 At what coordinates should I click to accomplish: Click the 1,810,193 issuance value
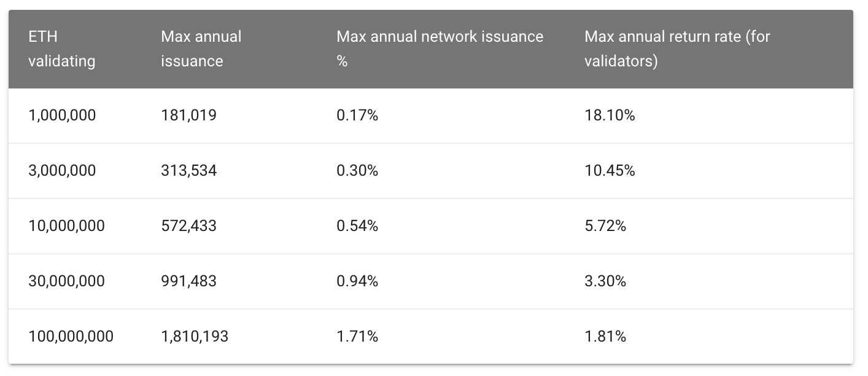[194, 337]
